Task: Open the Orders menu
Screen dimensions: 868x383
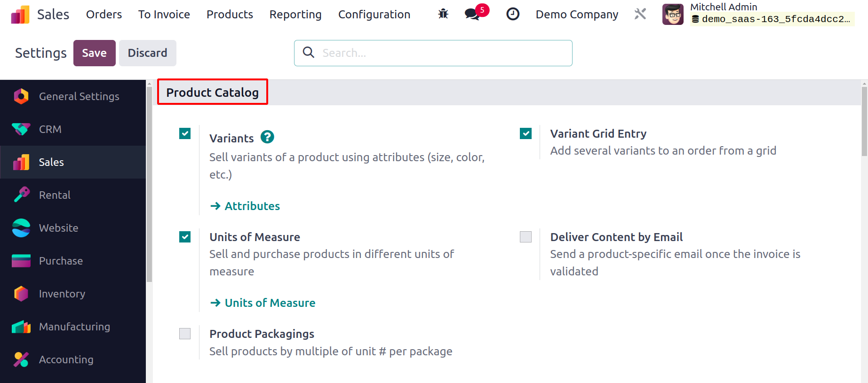Action: [104, 15]
